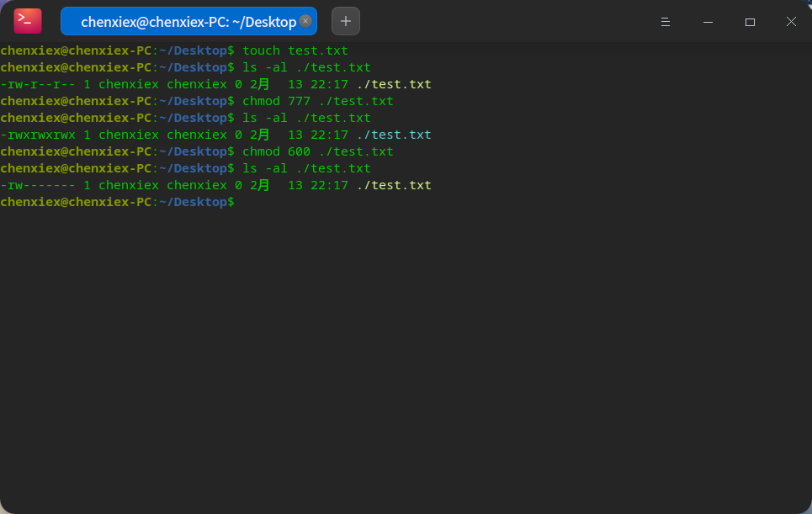Viewport: 812px width, 514px height.
Task: Click the '-rw-r--r--' permission string
Action: point(38,84)
